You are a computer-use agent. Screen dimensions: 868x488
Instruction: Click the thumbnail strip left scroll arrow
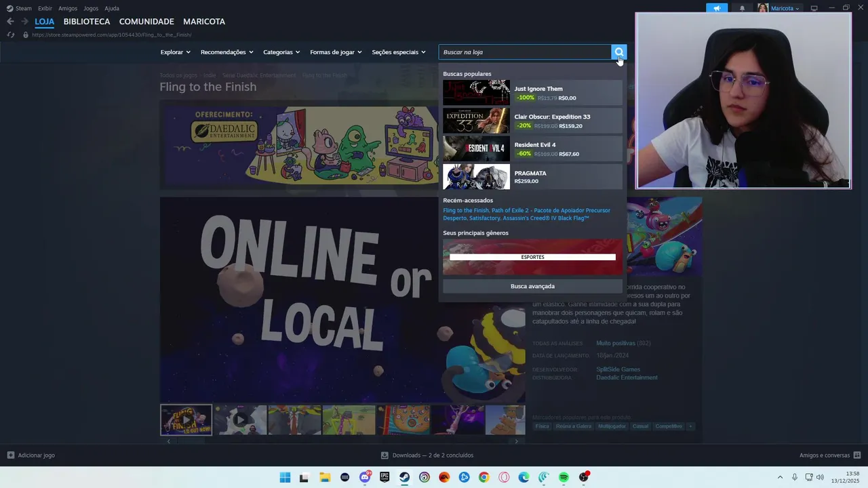pos(169,441)
